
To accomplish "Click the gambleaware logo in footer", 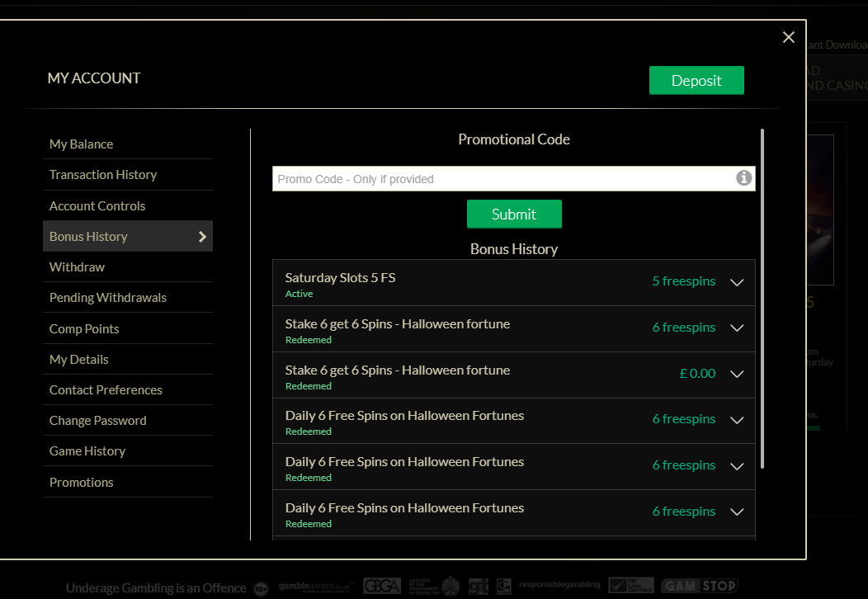I will 316,586.
